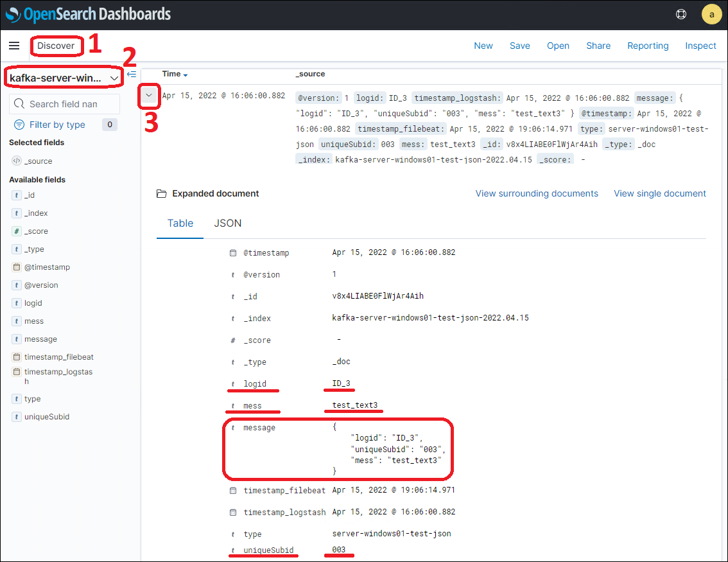Click Open in the top menu
This screenshot has width=728, height=562.
[x=558, y=46]
